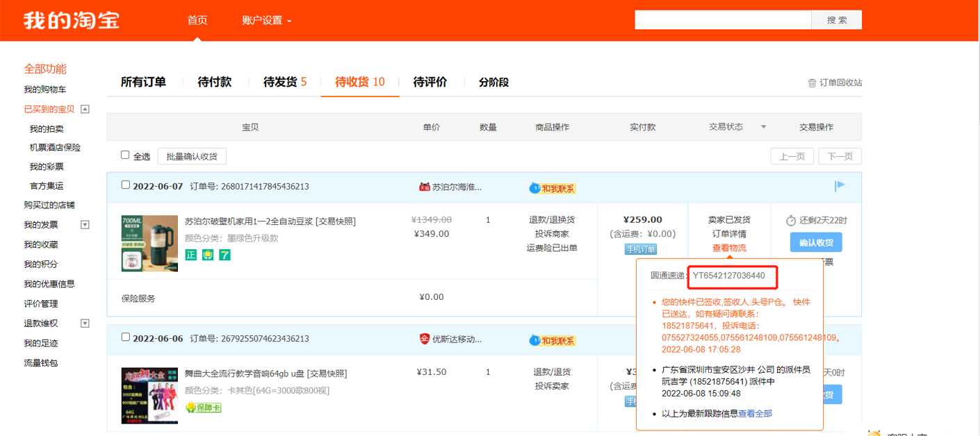Screen dimensions: 980x436
Task: Collapse the 已买到的宝贝 sidebar section
Action: (85, 109)
